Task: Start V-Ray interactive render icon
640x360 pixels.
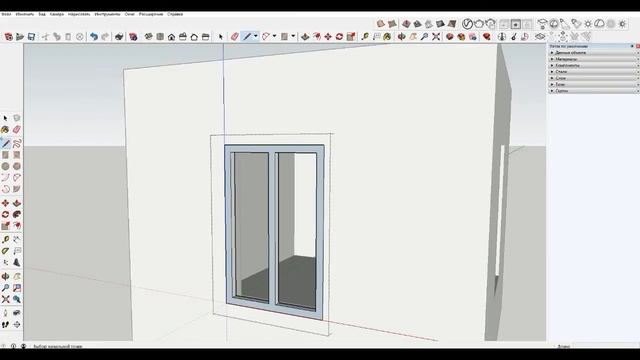Action: click(x=490, y=24)
